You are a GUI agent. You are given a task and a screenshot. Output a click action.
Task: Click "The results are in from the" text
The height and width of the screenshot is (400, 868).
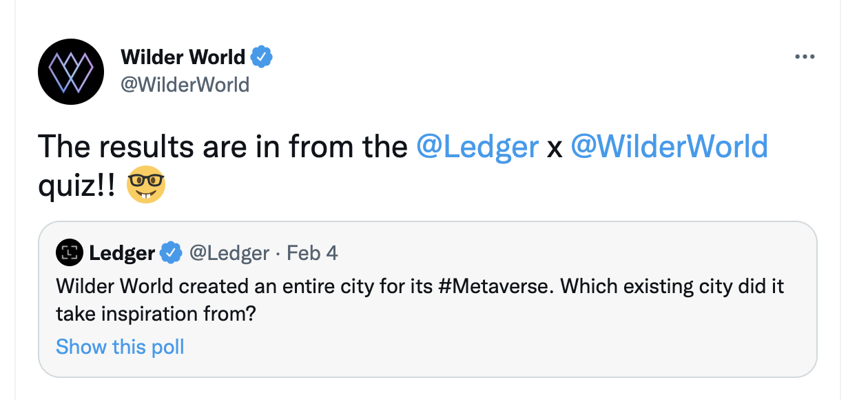(222, 147)
